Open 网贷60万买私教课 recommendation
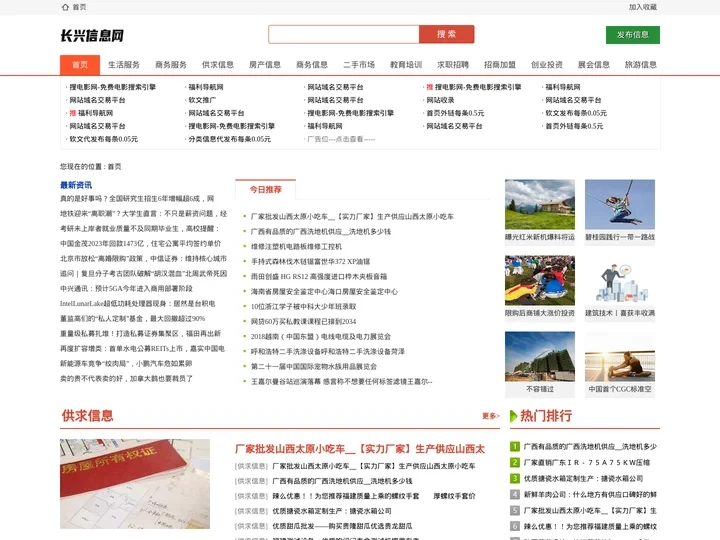720x540 pixels. [x=304, y=321]
